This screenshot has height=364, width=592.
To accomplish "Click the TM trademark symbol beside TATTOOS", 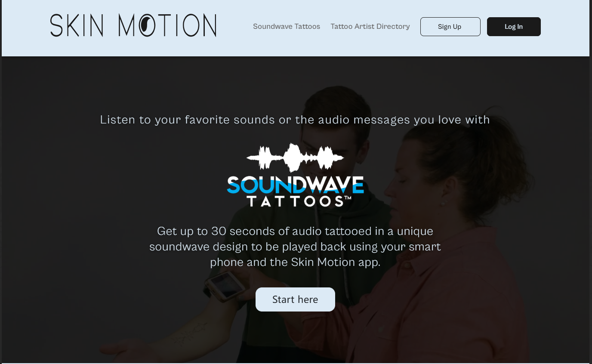I will pyautogui.click(x=348, y=198).
